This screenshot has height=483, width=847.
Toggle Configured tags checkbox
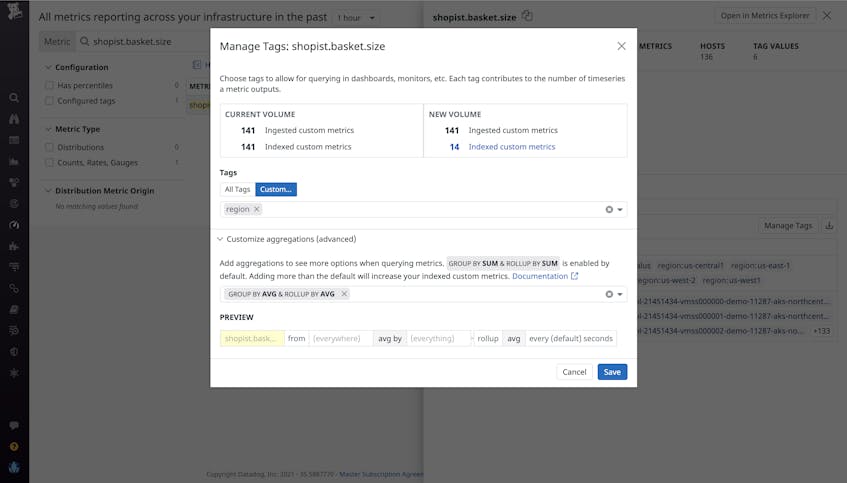coord(50,101)
